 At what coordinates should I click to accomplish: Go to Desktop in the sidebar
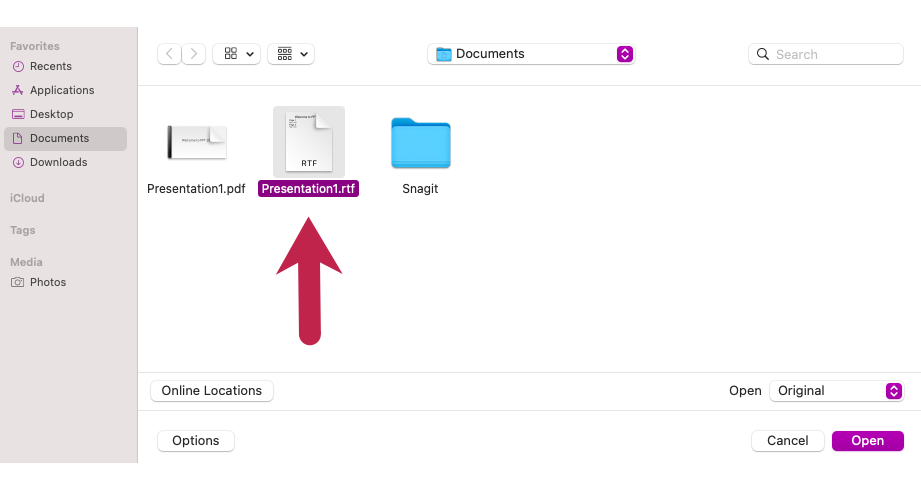[65, 115]
